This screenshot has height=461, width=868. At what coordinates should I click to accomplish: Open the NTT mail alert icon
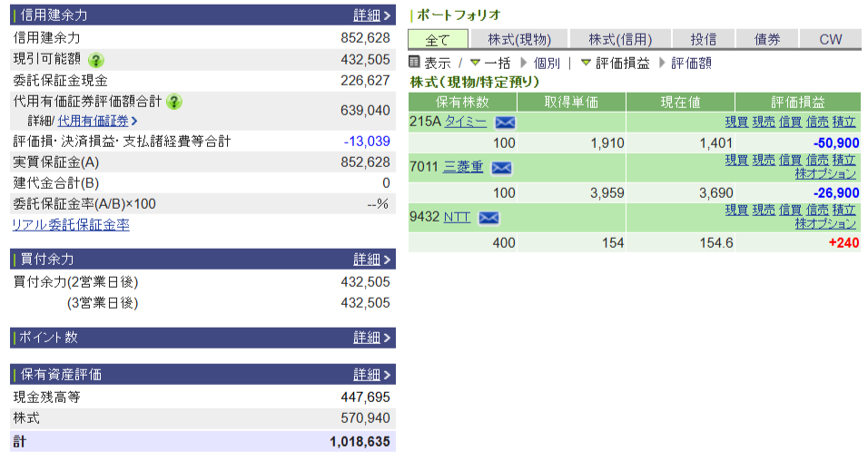coord(488,218)
